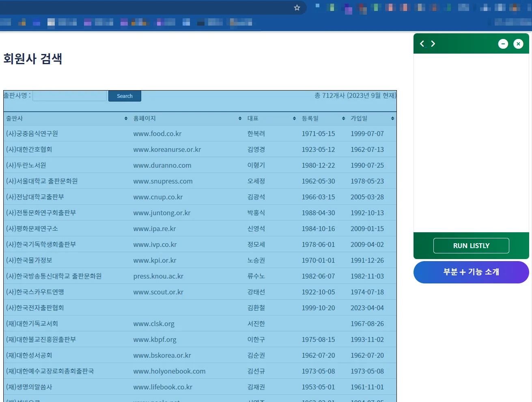This screenshot has height=402, width=532.
Task: Focus the 출판사명 search input field
Action: [69, 96]
